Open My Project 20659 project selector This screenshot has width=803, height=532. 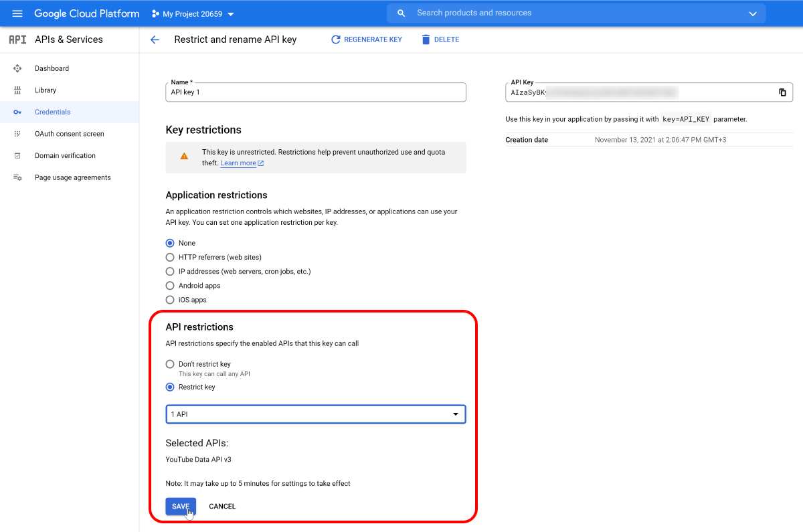pyautogui.click(x=193, y=13)
